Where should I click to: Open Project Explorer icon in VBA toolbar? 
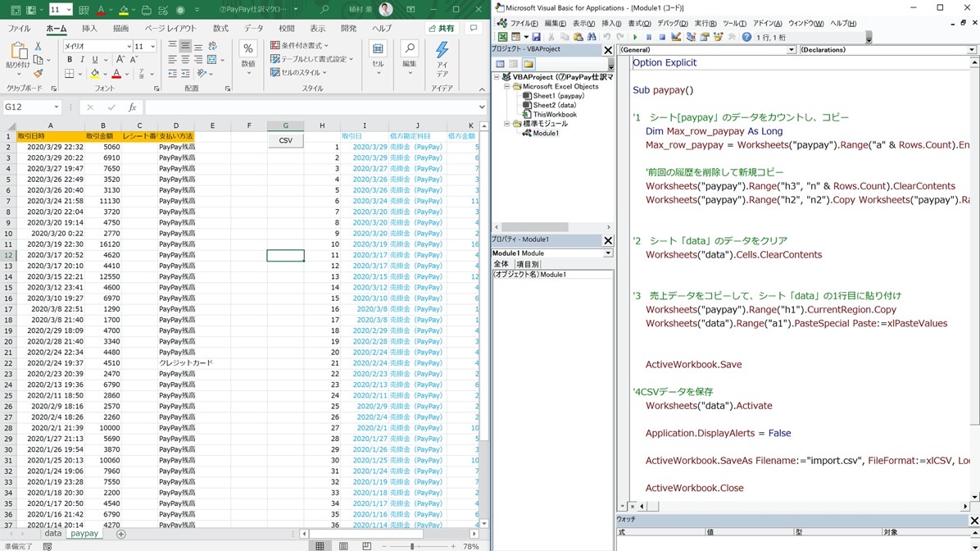(691, 37)
